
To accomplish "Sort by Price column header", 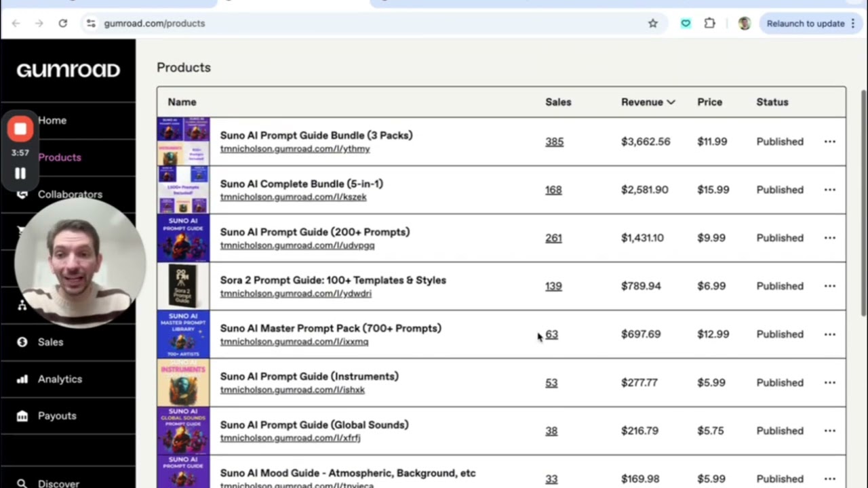I will (x=709, y=102).
